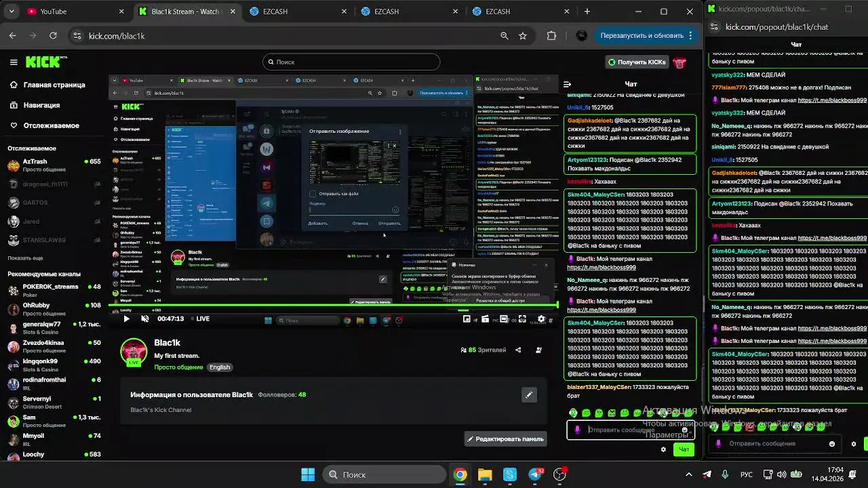This screenshot has width=868, height=488.
Task: Click the share icon beside the viewers count
Action: click(518, 350)
